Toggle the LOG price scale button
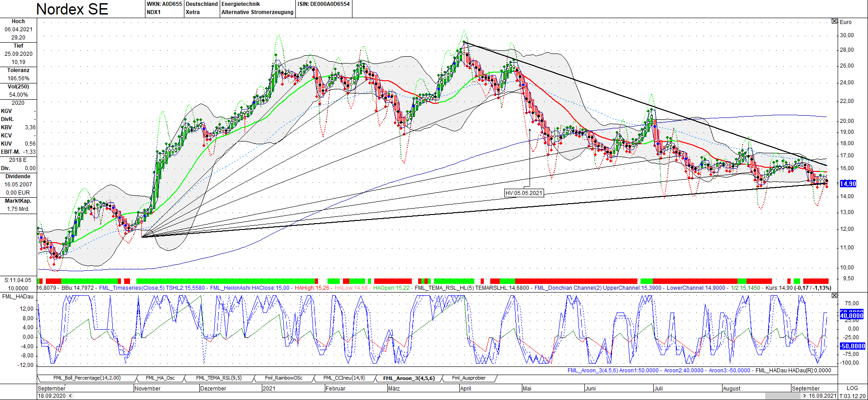The image size is (868, 400). [852, 388]
